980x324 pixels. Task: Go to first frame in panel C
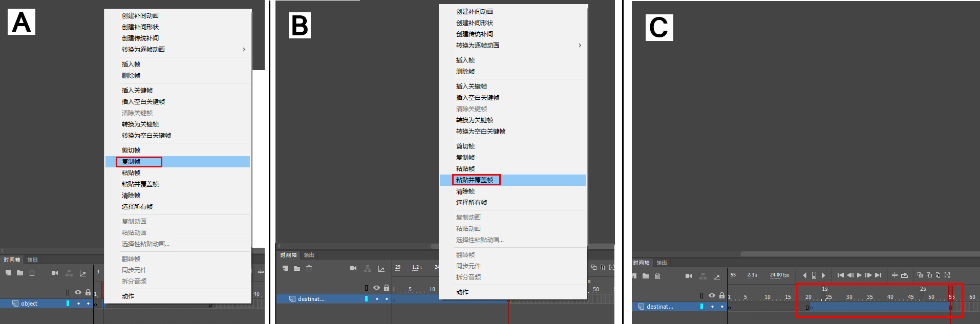pos(840,275)
